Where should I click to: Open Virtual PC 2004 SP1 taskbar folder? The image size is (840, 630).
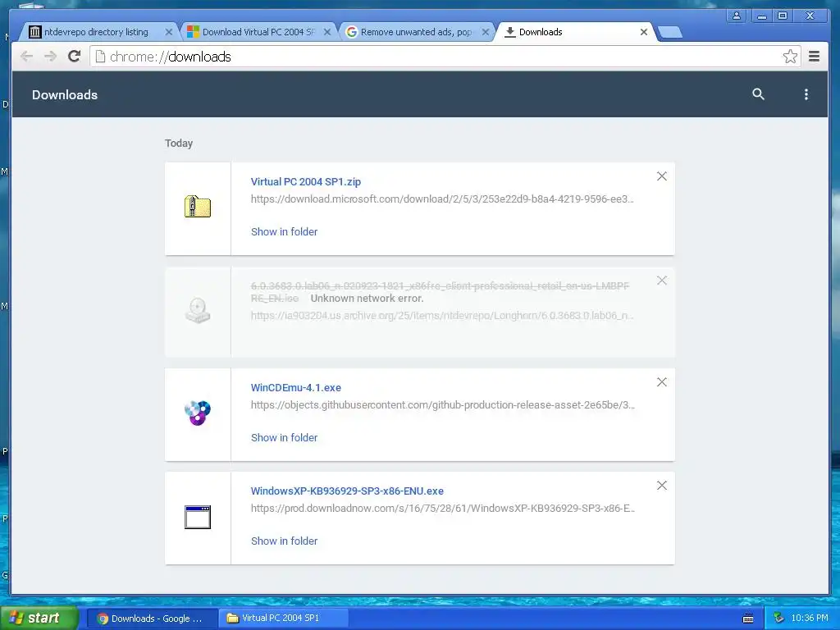(285, 619)
